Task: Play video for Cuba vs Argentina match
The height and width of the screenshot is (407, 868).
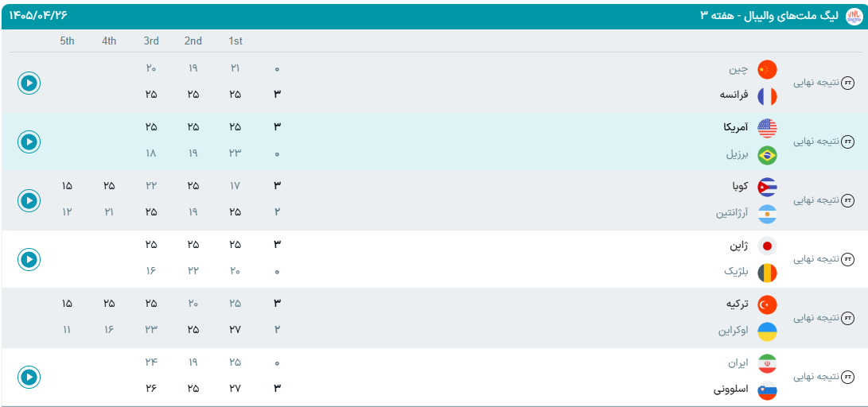Action: pyautogui.click(x=29, y=200)
